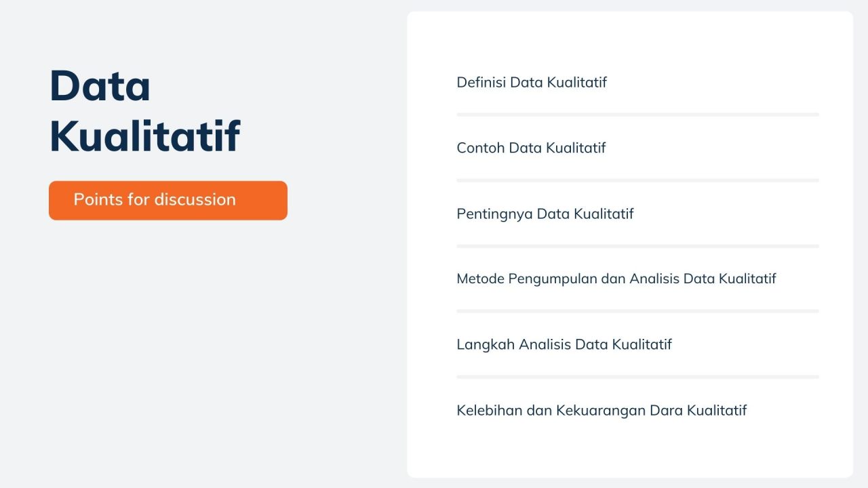Click the word Contoh in the second item
Screen dimensions: 868x488
click(480, 148)
